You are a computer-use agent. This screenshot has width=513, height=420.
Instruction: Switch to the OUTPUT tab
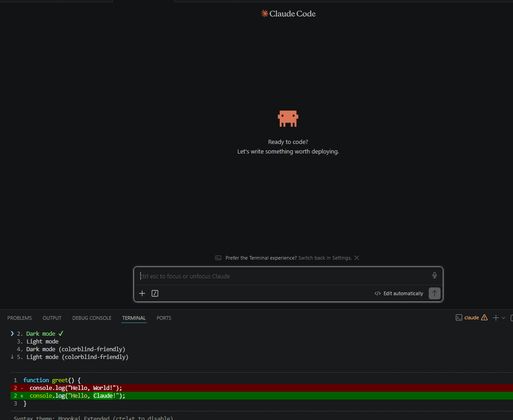(52, 318)
